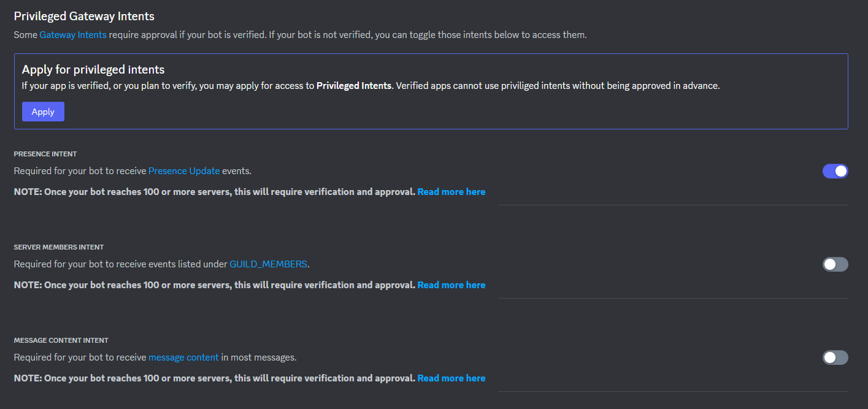This screenshot has width=868, height=409.
Task: Enable the Message Content Intent toggle
Action: click(835, 357)
